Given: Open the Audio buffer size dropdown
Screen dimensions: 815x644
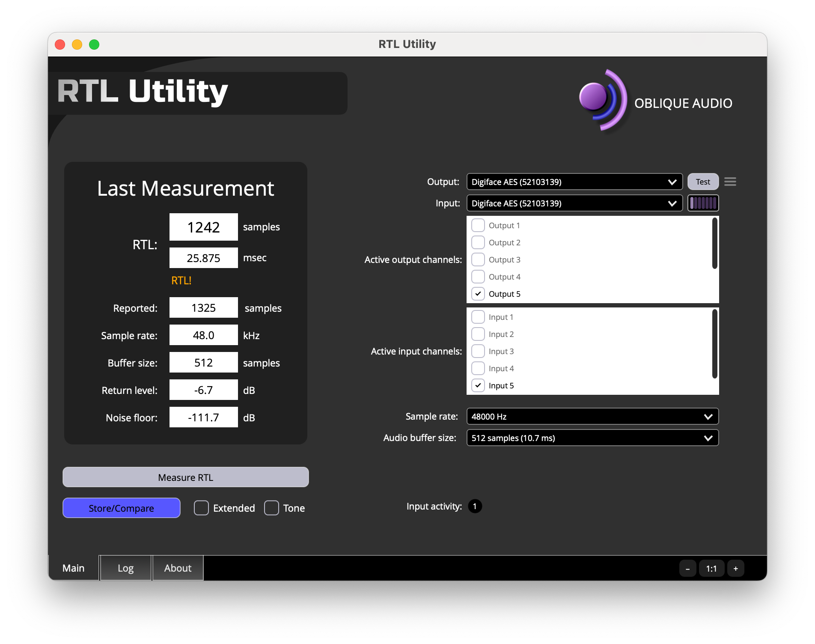Looking at the screenshot, I should coord(592,438).
